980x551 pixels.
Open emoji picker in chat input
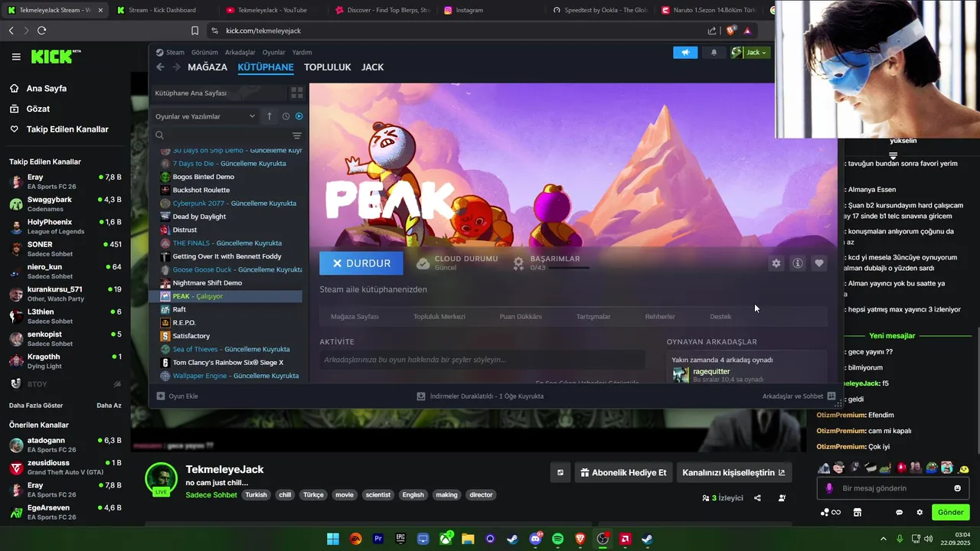(x=958, y=488)
